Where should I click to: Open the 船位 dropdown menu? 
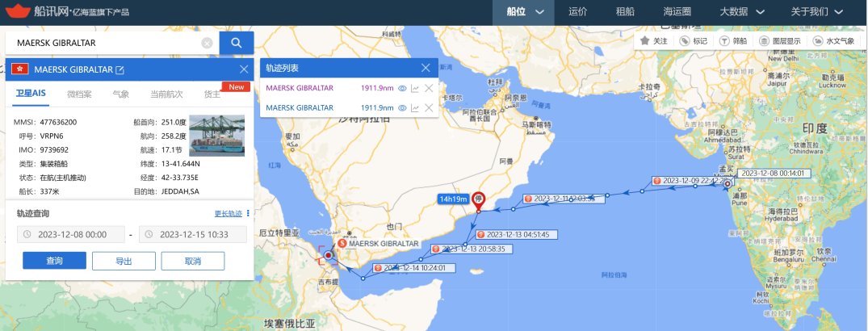[523, 11]
